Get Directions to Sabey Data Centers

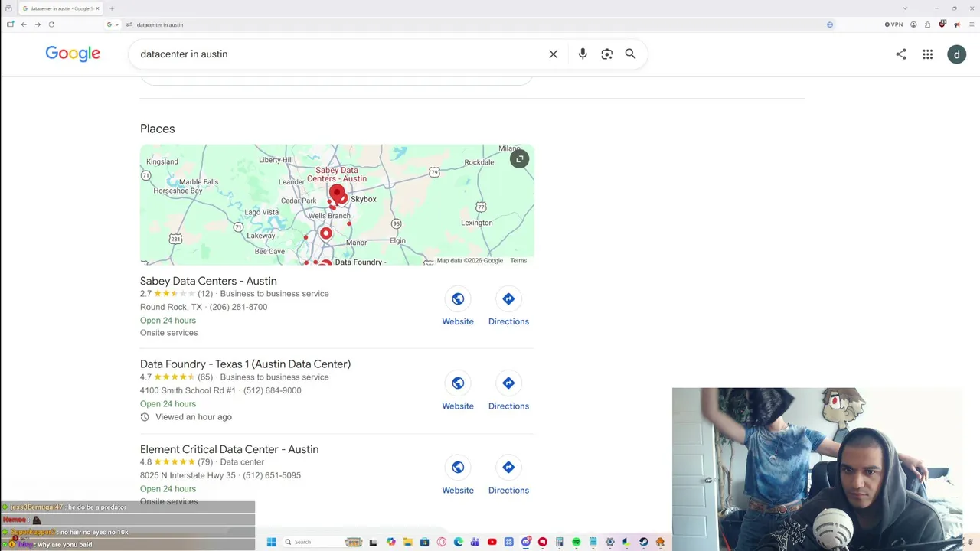click(x=508, y=307)
